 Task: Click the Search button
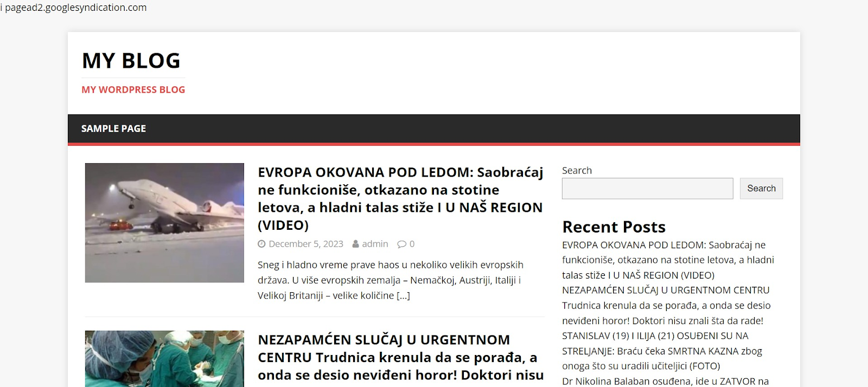[762, 189]
